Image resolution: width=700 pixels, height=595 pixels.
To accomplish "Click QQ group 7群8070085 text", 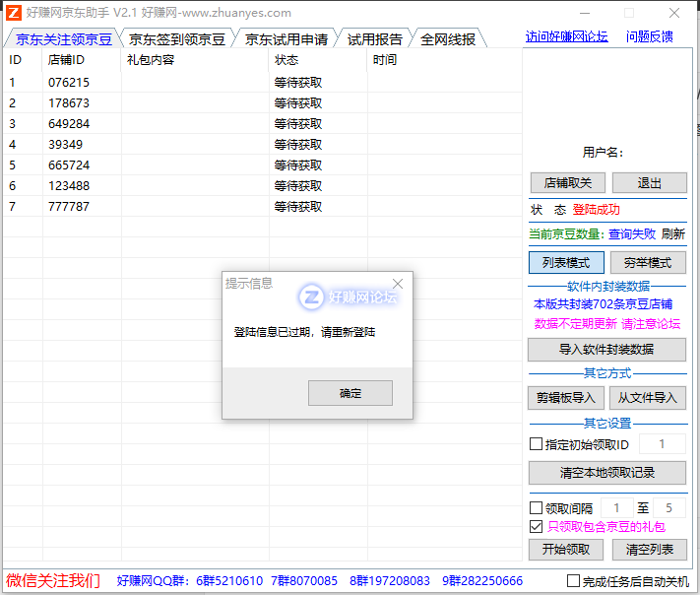I will click(x=304, y=580).
